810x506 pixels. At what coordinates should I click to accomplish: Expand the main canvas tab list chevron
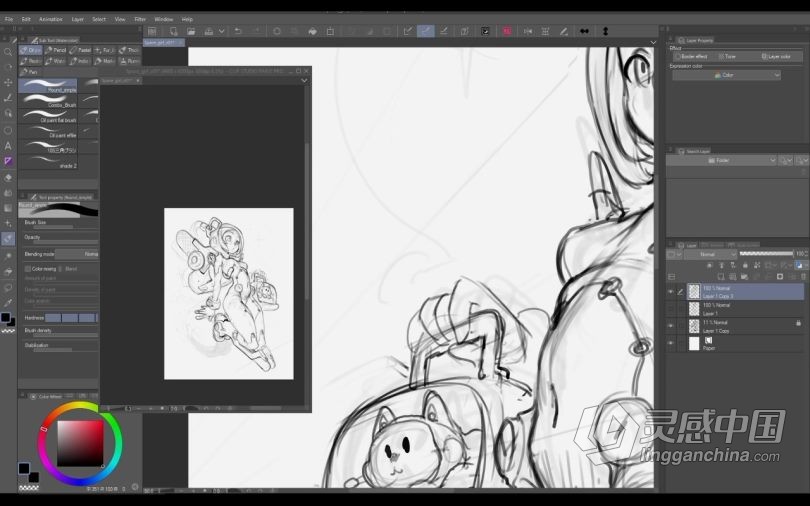653,42
